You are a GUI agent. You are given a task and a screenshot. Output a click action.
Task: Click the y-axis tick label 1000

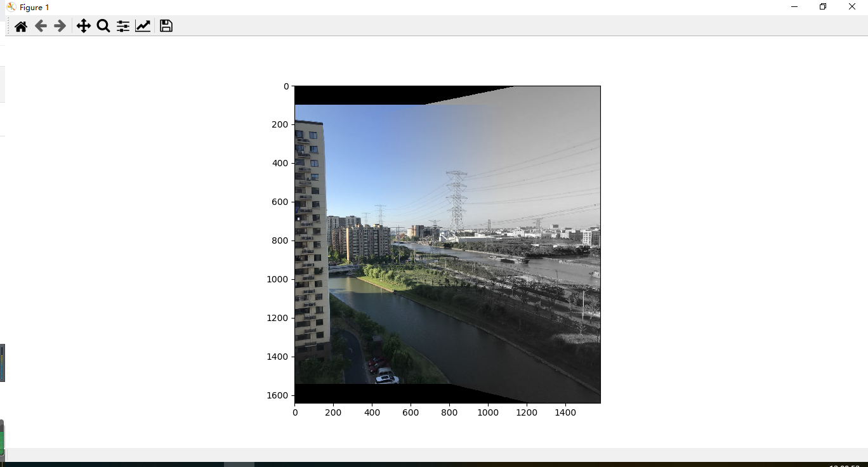277,279
